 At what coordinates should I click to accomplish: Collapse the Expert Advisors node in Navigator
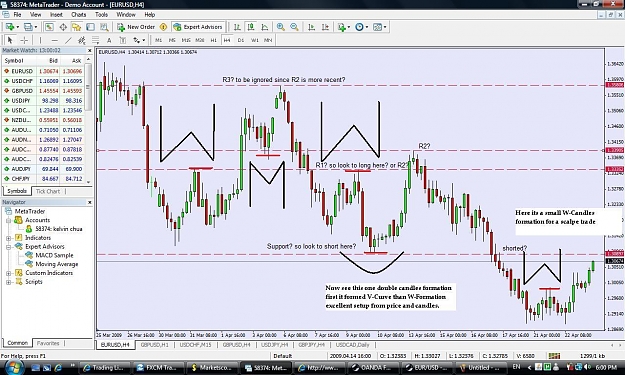[8, 247]
